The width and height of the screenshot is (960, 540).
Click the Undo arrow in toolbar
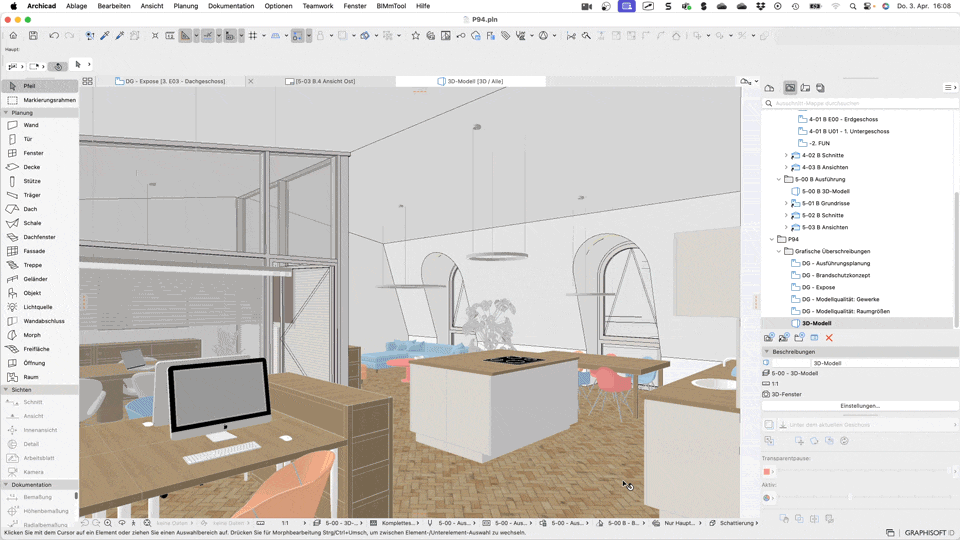click(x=54, y=36)
